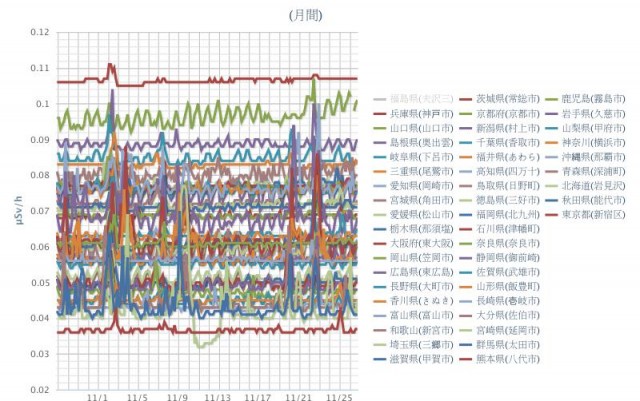640x401 pixels.
Task: Click the 0.05 y-axis tick label
Action: point(40,283)
